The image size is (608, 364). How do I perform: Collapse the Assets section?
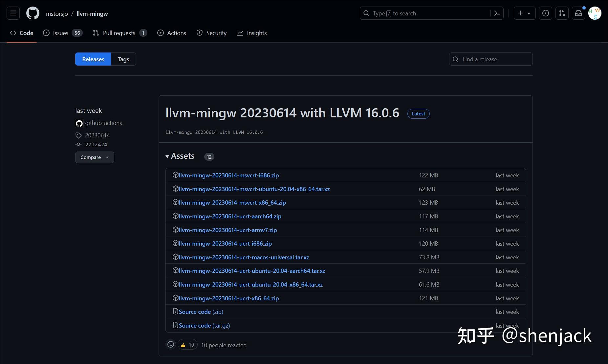click(180, 156)
